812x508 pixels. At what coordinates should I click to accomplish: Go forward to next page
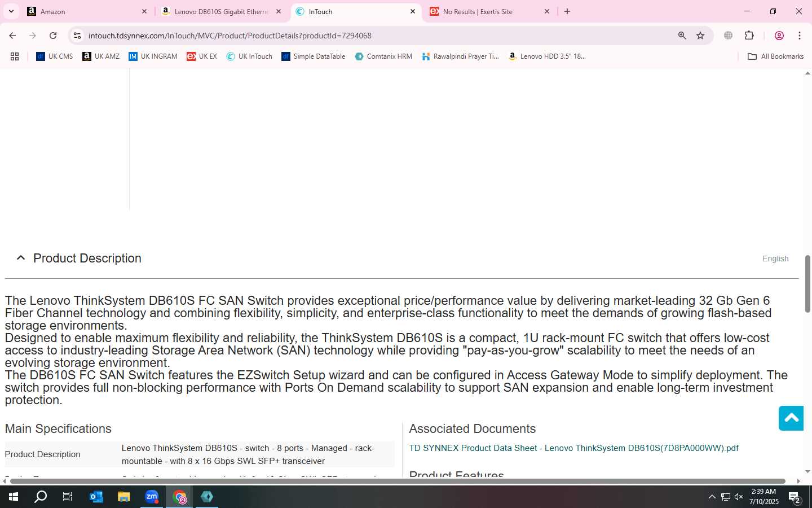point(33,36)
